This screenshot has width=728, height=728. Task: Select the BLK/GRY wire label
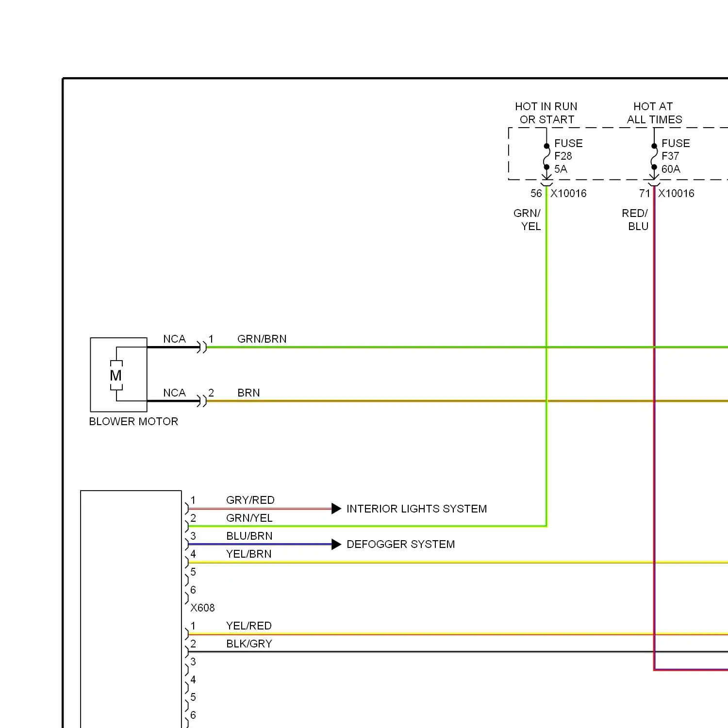coord(249,644)
